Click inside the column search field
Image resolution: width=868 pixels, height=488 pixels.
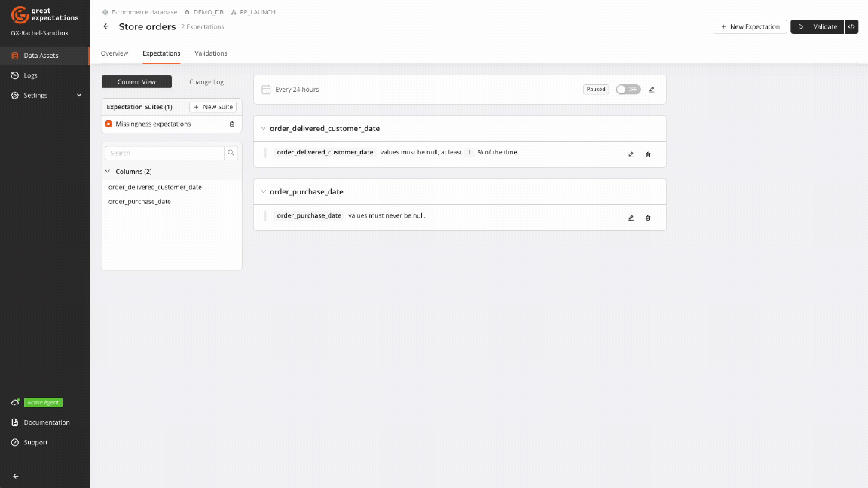(164, 152)
